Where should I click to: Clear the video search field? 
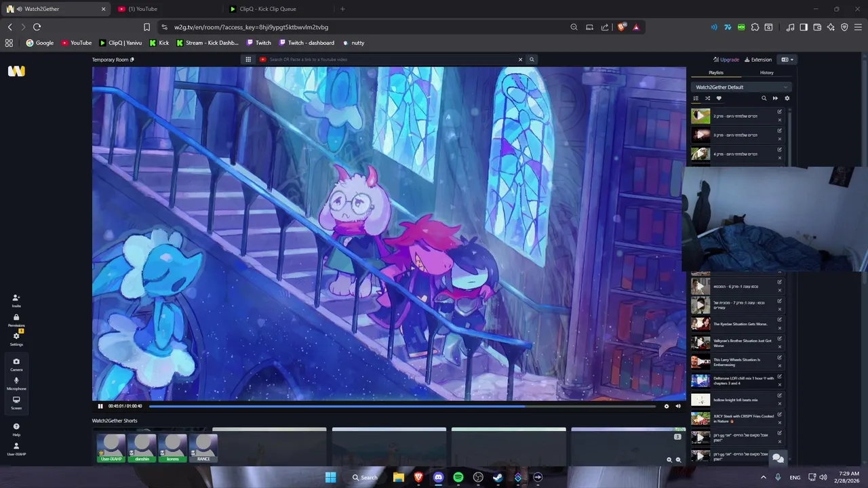point(520,60)
